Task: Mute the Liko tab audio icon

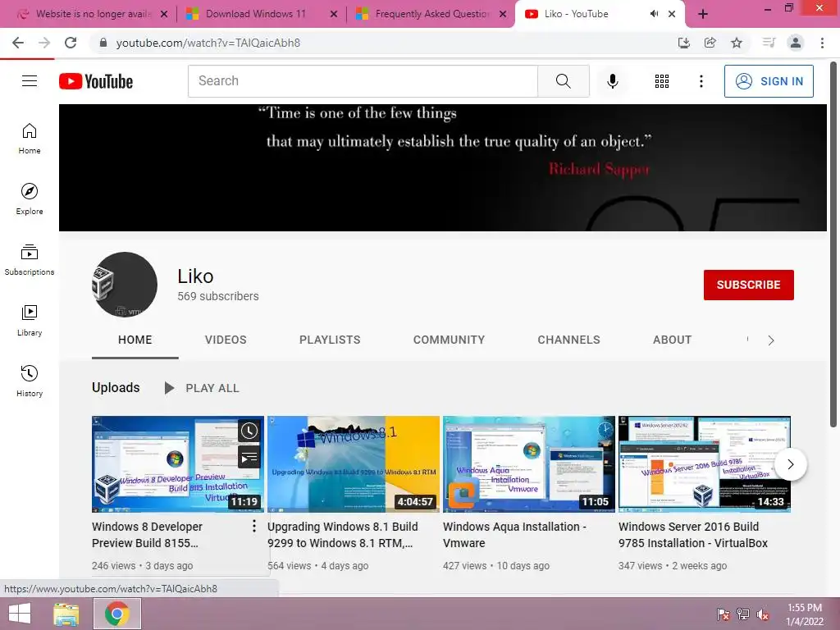Action: pos(654,14)
